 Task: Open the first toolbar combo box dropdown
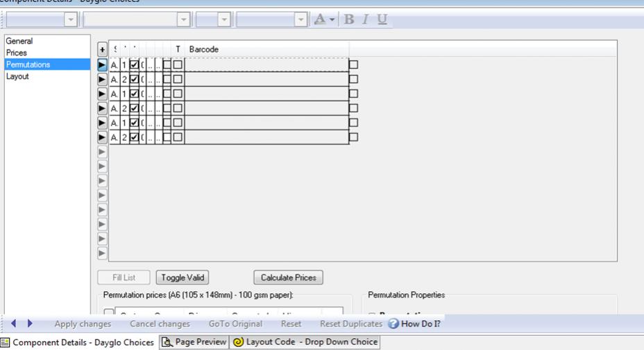point(70,20)
